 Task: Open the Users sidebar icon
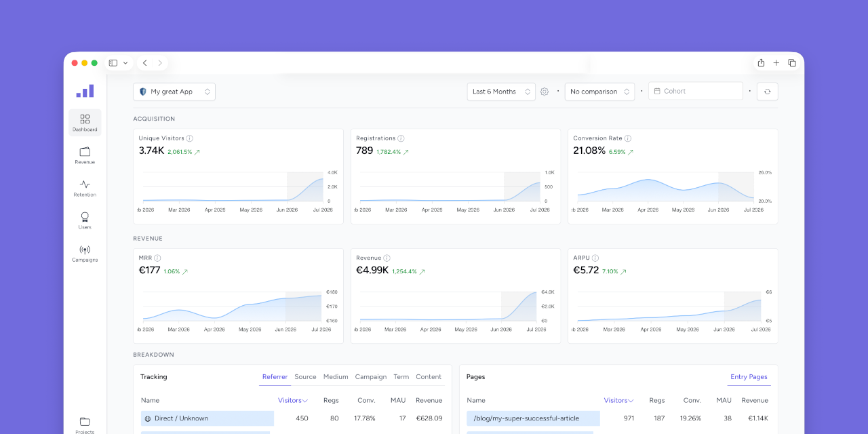[x=85, y=220]
